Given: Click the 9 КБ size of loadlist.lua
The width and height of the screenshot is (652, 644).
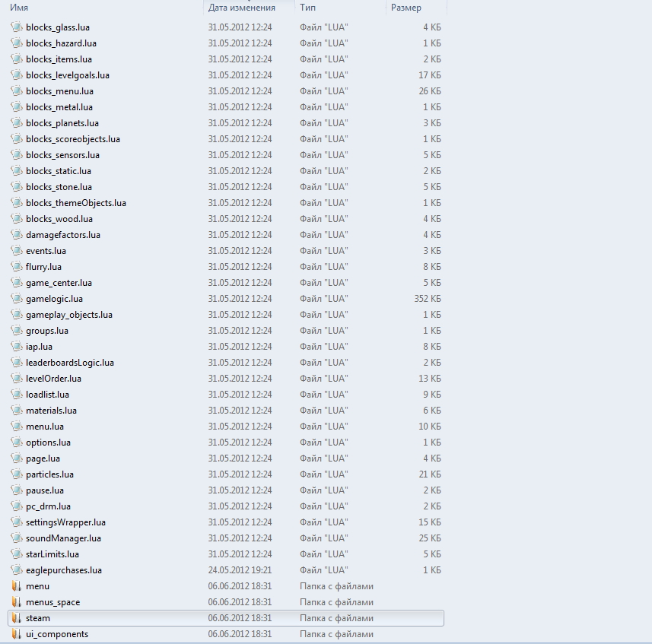Looking at the screenshot, I should (x=432, y=395).
